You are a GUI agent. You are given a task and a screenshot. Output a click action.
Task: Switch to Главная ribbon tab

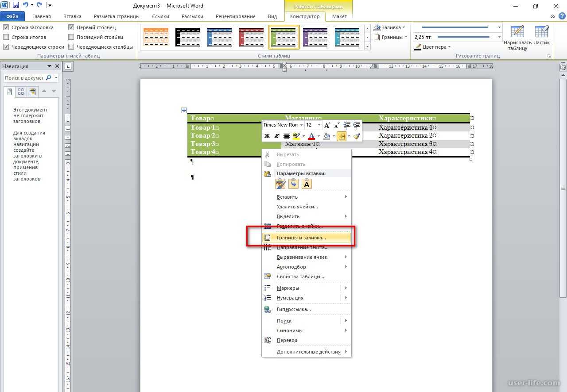[42, 16]
